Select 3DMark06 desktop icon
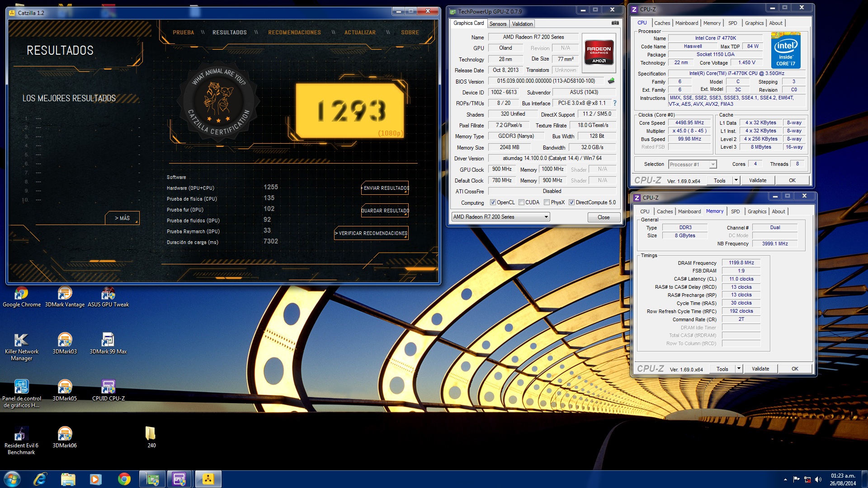 65,438
